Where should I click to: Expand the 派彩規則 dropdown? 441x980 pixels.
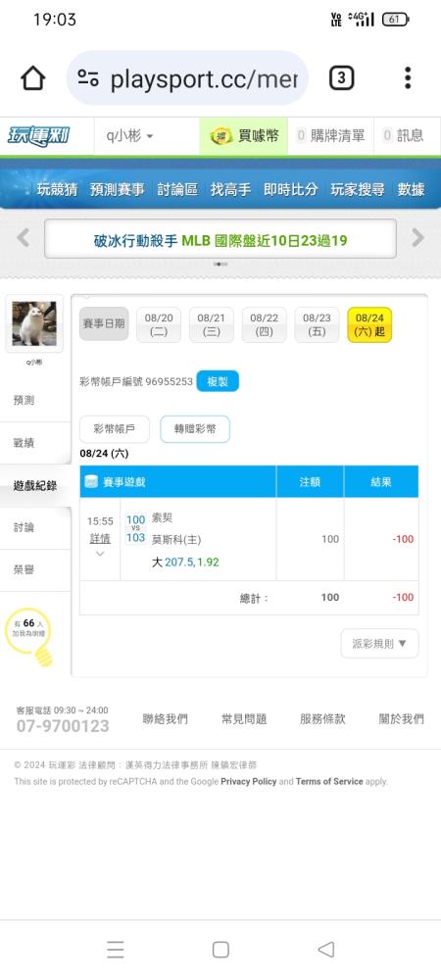(380, 643)
